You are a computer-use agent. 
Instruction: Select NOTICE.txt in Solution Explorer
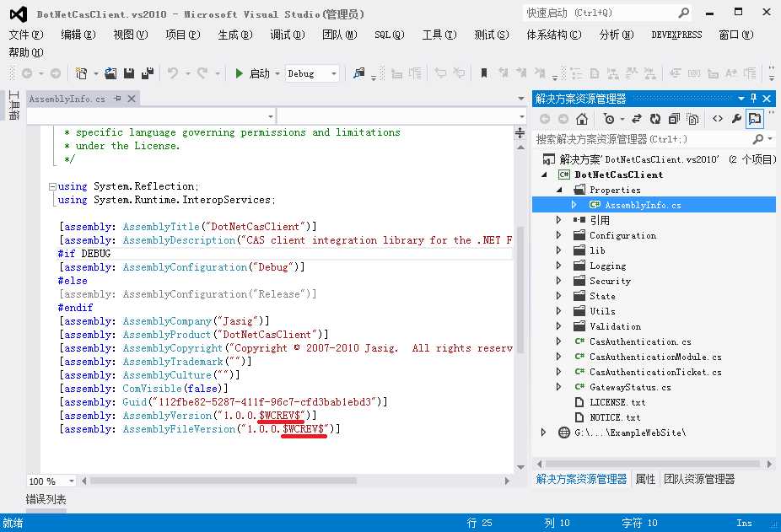[615, 417]
